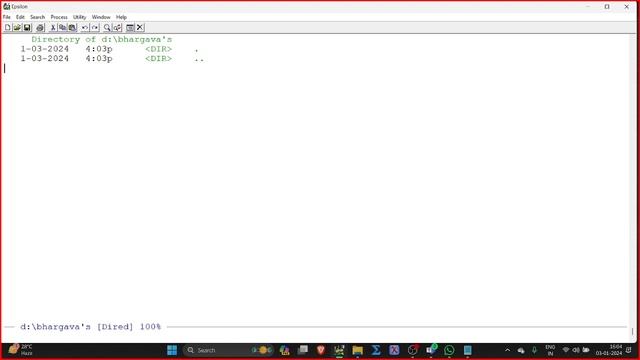The height and width of the screenshot is (360, 640).
Task: Open the blue Sigma app on taskbar
Action: 376,350
